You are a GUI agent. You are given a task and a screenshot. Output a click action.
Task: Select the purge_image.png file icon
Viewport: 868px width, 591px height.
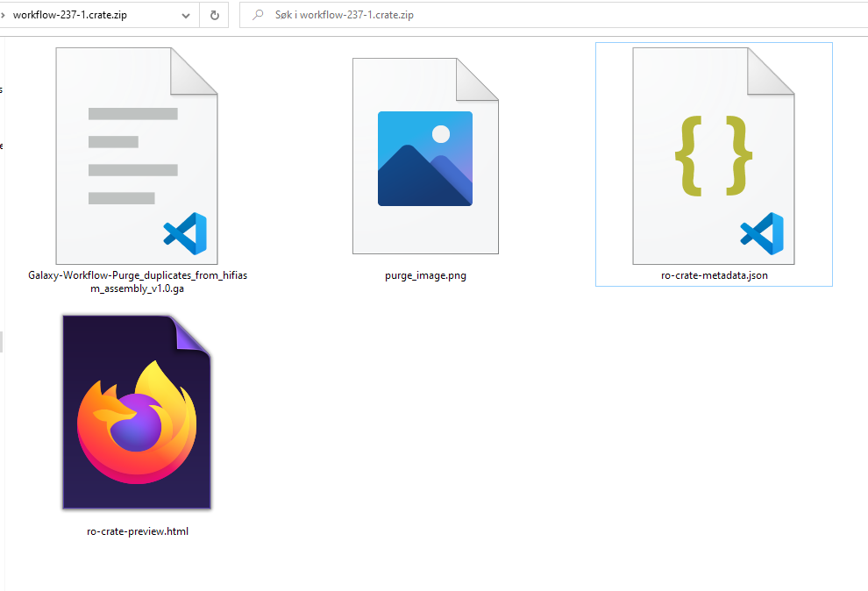point(425,155)
